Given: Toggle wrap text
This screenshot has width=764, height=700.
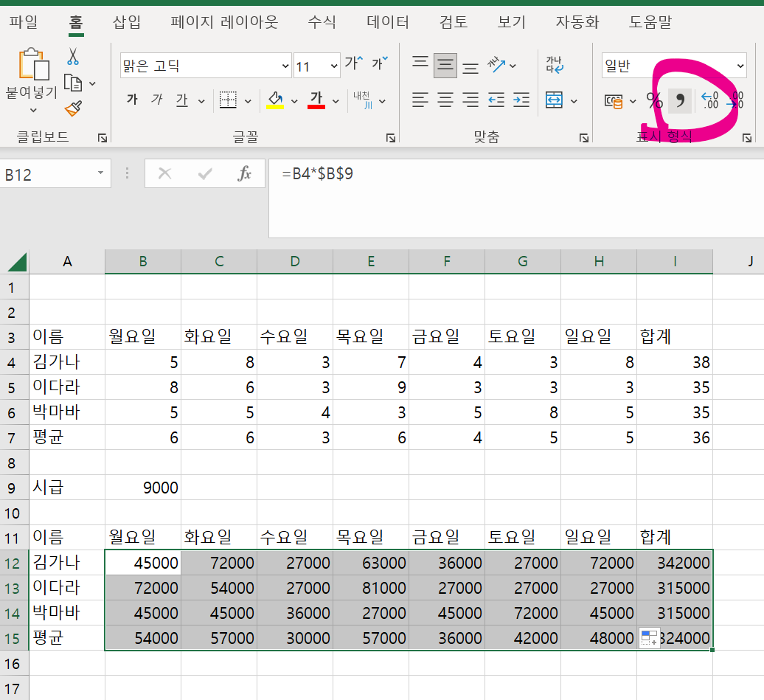Looking at the screenshot, I should coord(555,65).
